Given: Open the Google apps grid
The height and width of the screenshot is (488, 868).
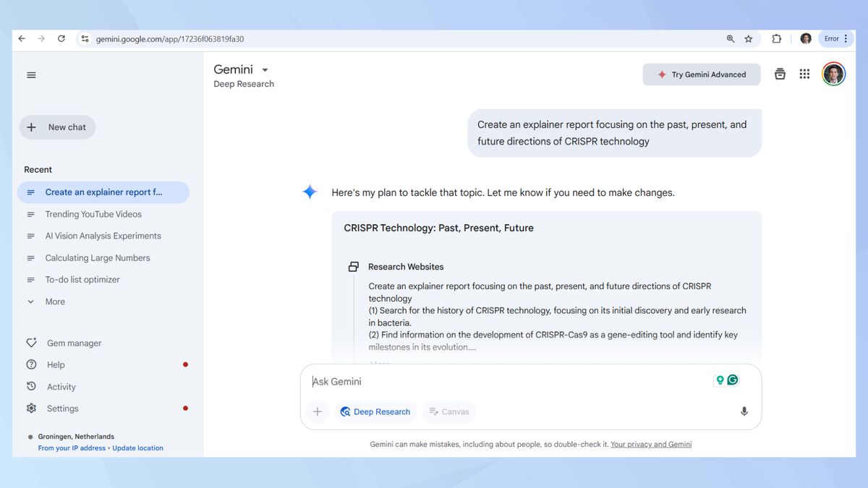Looking at the screenshot, I should (x=804, y=73).
